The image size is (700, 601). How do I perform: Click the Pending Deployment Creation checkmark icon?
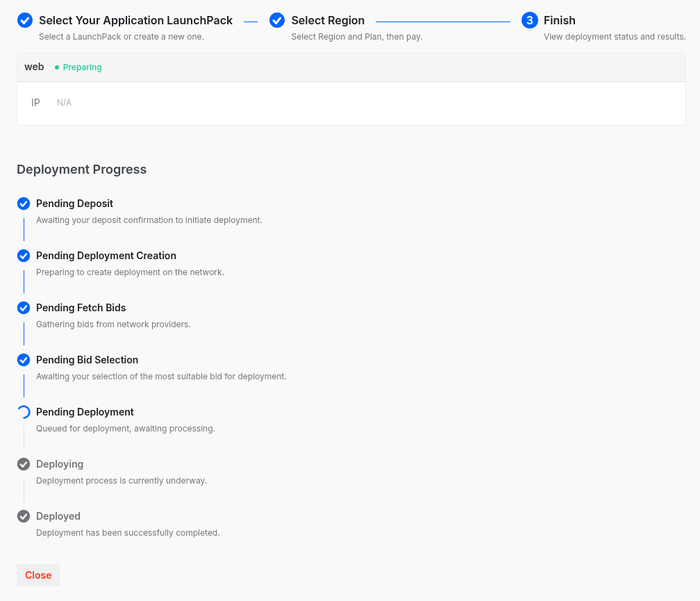click(x=23, y=256)
